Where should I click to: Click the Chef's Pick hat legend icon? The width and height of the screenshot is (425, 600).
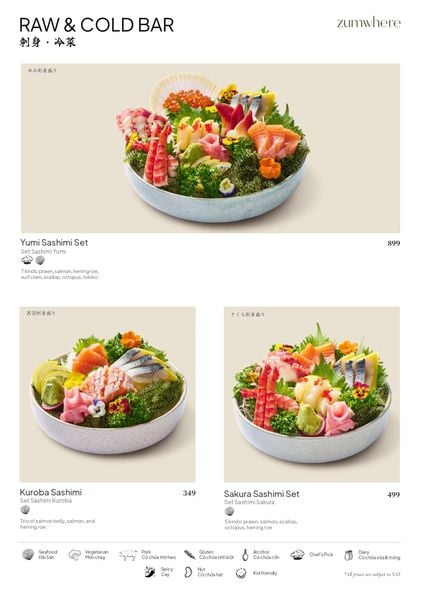click(297, 554)
